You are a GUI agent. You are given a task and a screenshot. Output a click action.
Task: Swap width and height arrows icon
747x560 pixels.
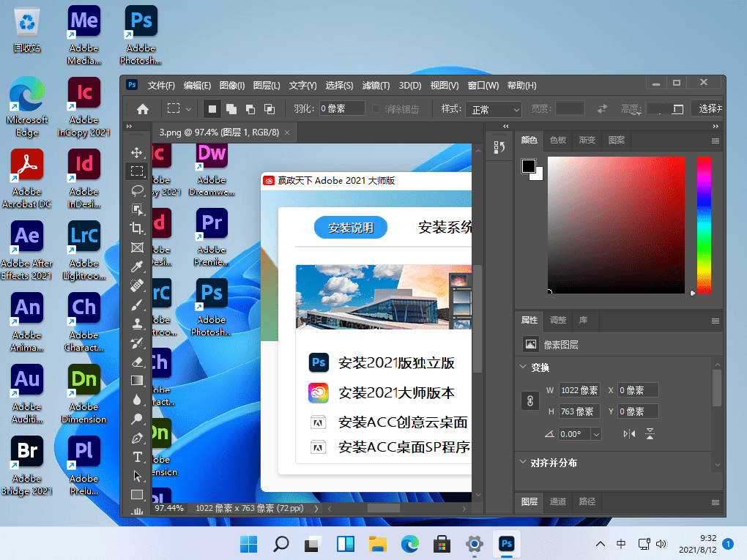pyautogui.click(x=602, y=109)
